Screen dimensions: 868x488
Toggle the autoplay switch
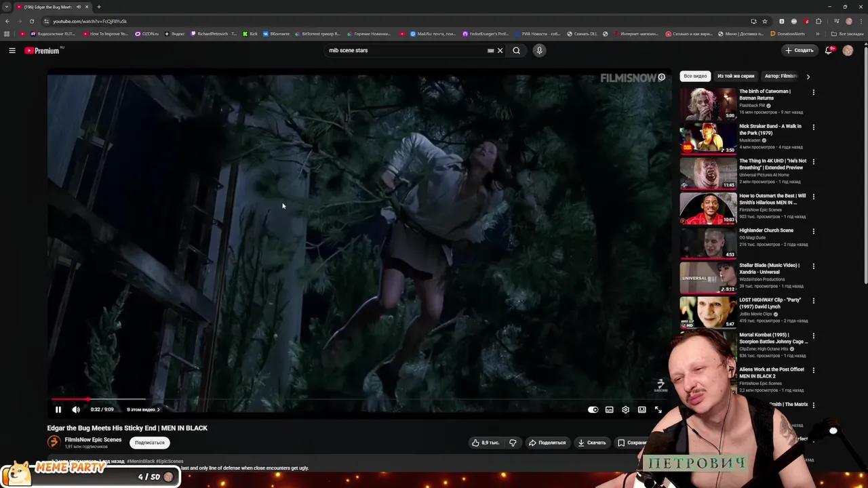pos(593,409)
